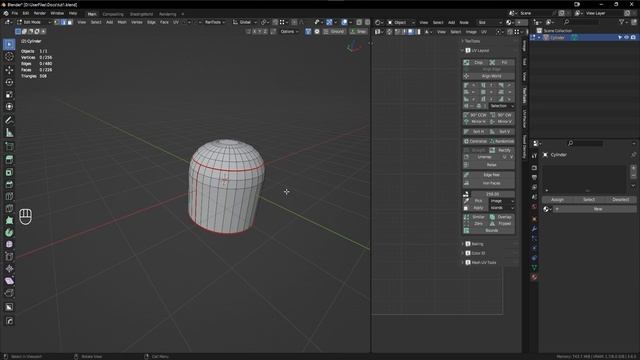Select the Move tool in left toolbar
This screenshot has height=360, width=640.
click(9, 70)
